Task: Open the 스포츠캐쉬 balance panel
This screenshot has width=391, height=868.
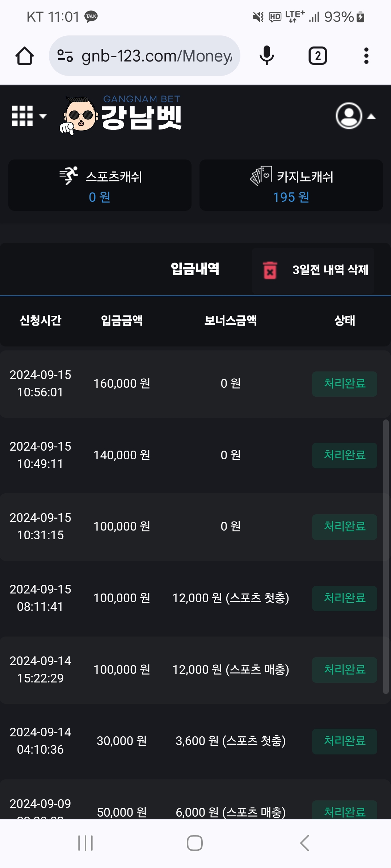Action: (100, 185)
